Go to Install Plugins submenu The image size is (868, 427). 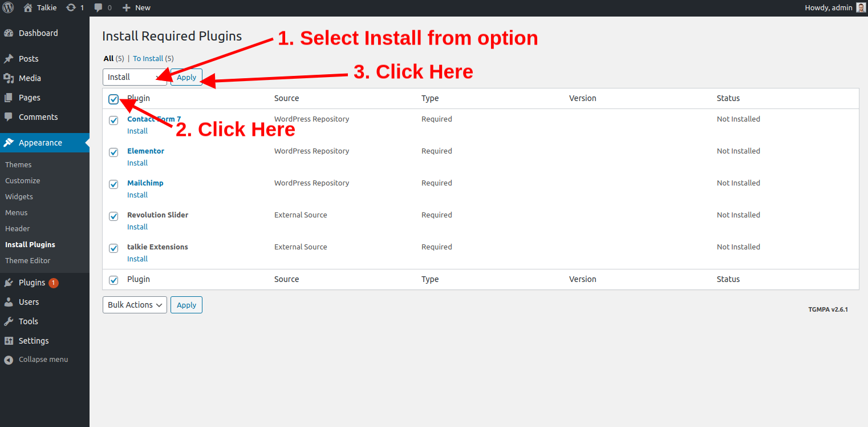30,244
